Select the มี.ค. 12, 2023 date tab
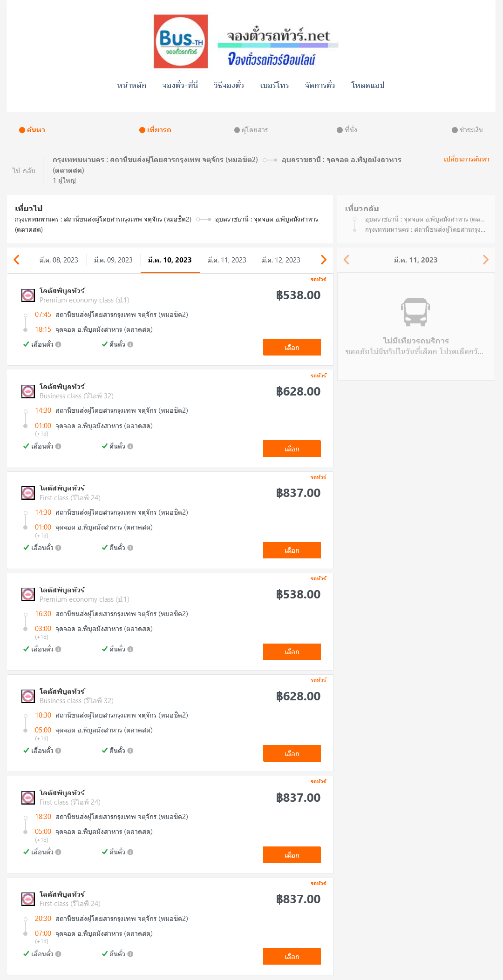The width and height of the screenshot is (503, 980). tap(281, 260)
